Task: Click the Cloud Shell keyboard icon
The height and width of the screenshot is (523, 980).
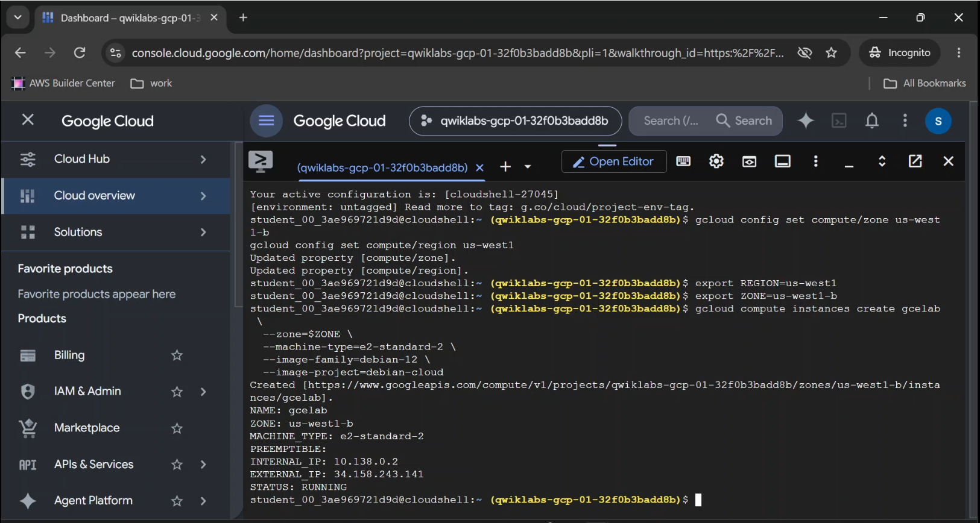Action: [683, 161]
